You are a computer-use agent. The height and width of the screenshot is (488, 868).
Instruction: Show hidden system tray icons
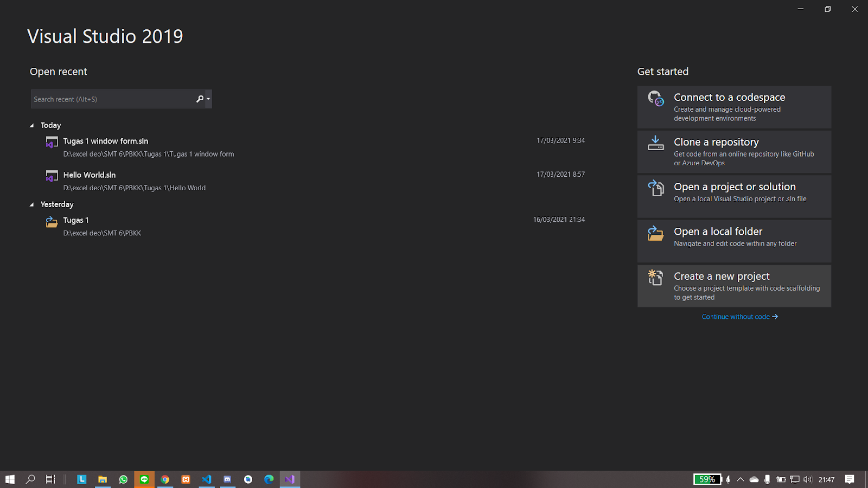coord(740,479)
